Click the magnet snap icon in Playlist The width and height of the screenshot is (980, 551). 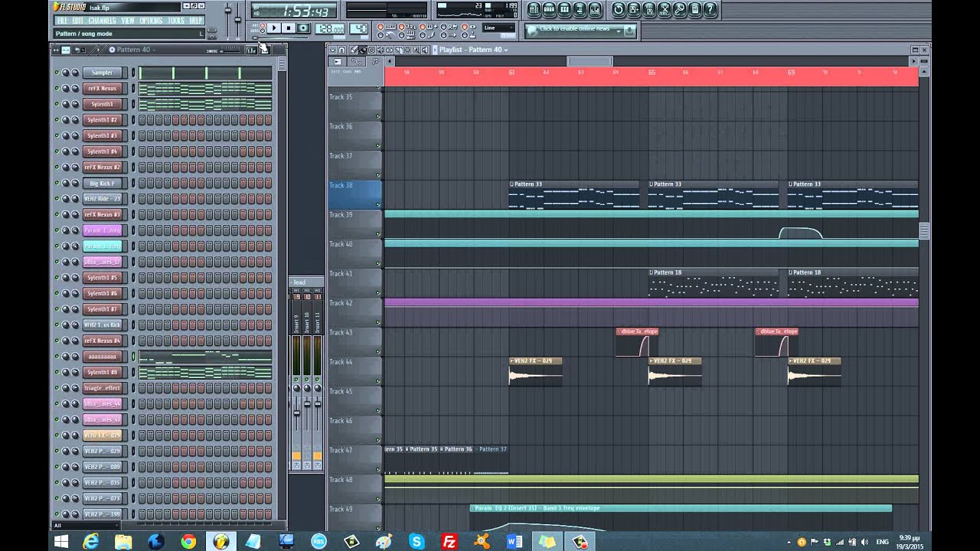click(x=341, y=50)
